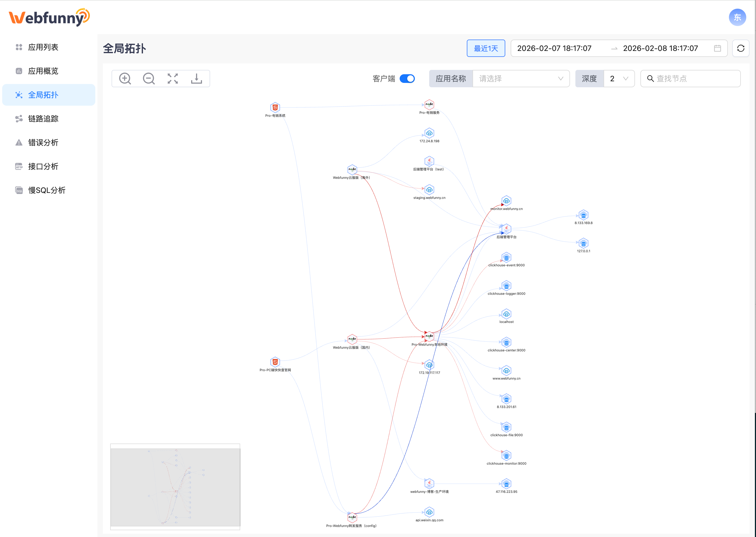Viewport: 756px width, 537px height.
Task: Fit topology graph to screen
Action: (x=172, y=79)
